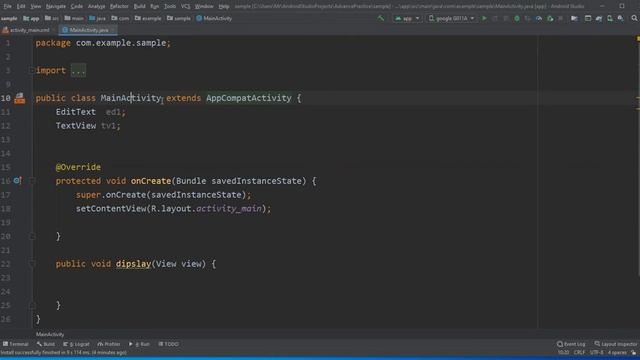Open the Layout Inspector tool window
Viewport: 640px width, 360px height.
pyautogui.click(x=616, y=344)
